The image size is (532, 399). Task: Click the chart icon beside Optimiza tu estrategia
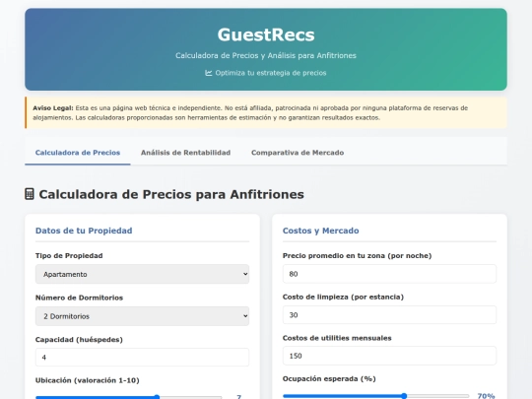pos(208,73)
